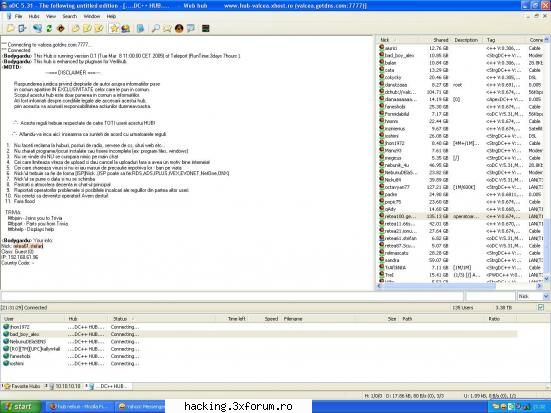
Task: Click the user list scroll-down arrow
Action: (x=546, y=278)
